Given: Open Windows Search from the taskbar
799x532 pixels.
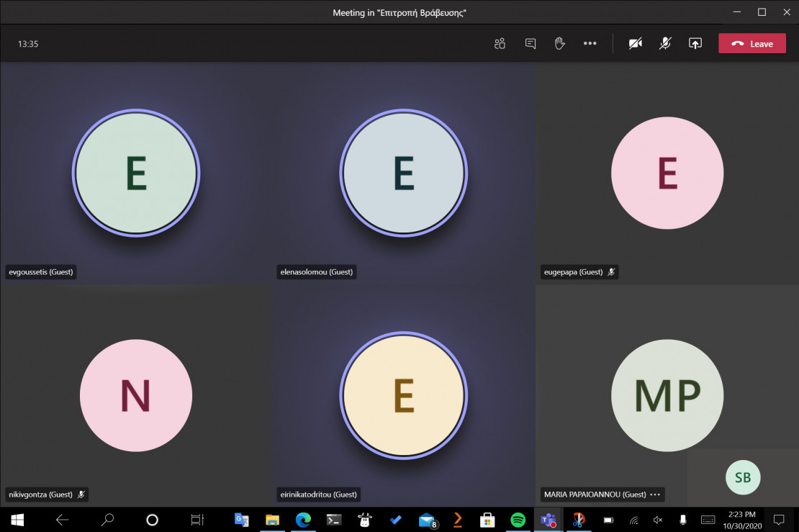Looking at the screenshot, I should click(x=107, y=520).
